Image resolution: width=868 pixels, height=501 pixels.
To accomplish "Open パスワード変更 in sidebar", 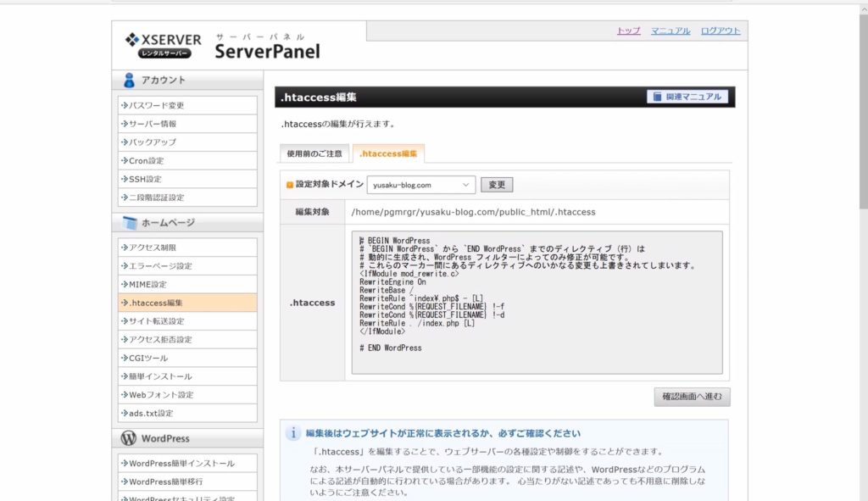I will point(187,105).
